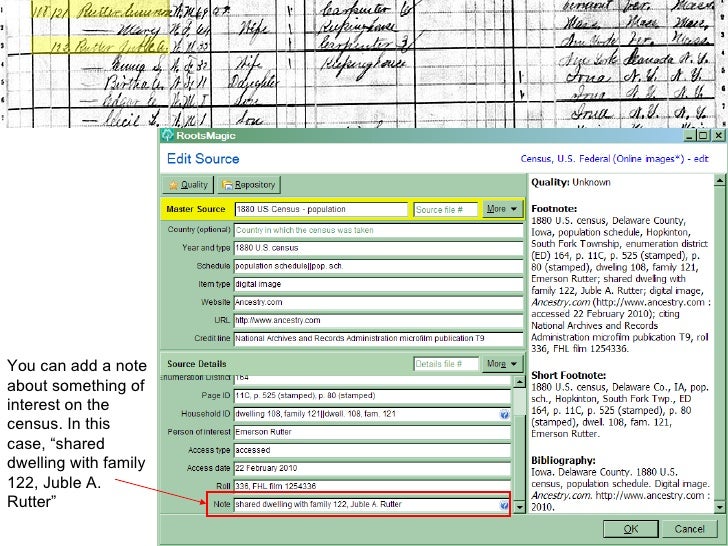Image resolution: width=728 pixels, height=546 pixels.
Task: Click the Cancel button
Action: coord(689,529)
